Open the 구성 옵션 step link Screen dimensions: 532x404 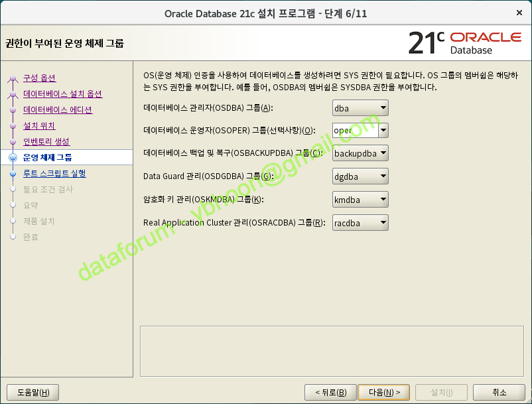point(39,78)
